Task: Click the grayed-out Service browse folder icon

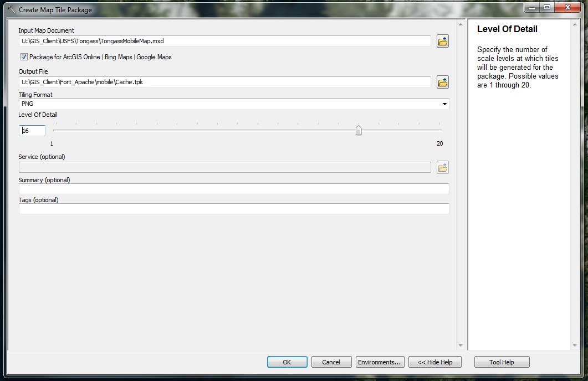Action: [442, 167]
